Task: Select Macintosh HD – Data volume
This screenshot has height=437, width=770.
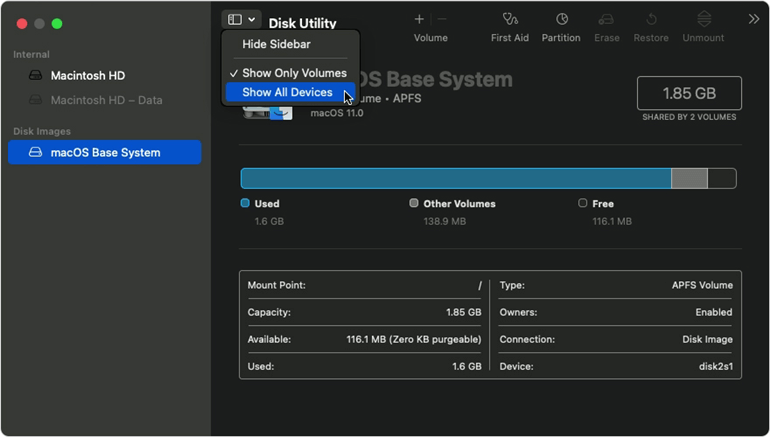Action: pyautogui.click(x=106, y=100)
